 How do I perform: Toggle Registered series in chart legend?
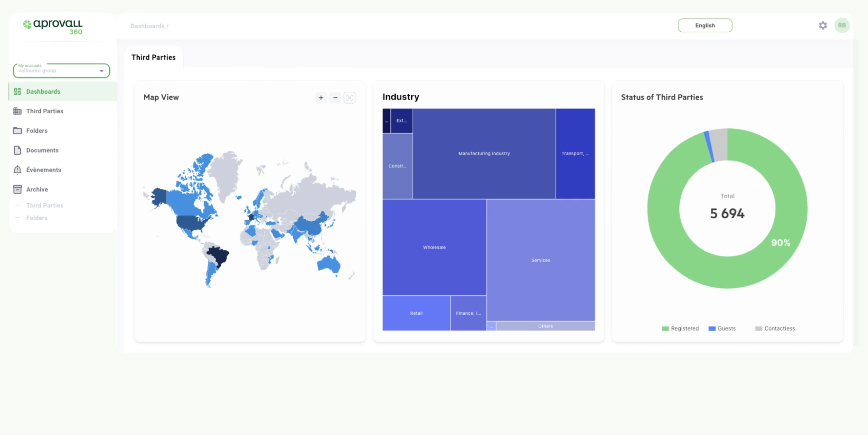click(680, 328)
